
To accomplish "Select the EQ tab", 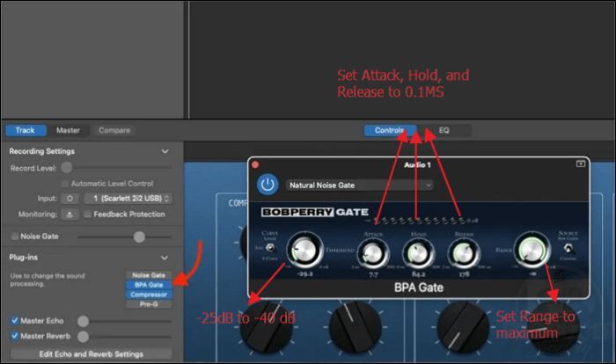I will 444,130.
